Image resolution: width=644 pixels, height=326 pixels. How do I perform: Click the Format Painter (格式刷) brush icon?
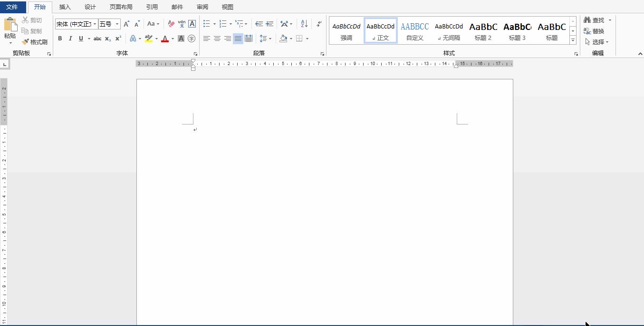point(26,42)
